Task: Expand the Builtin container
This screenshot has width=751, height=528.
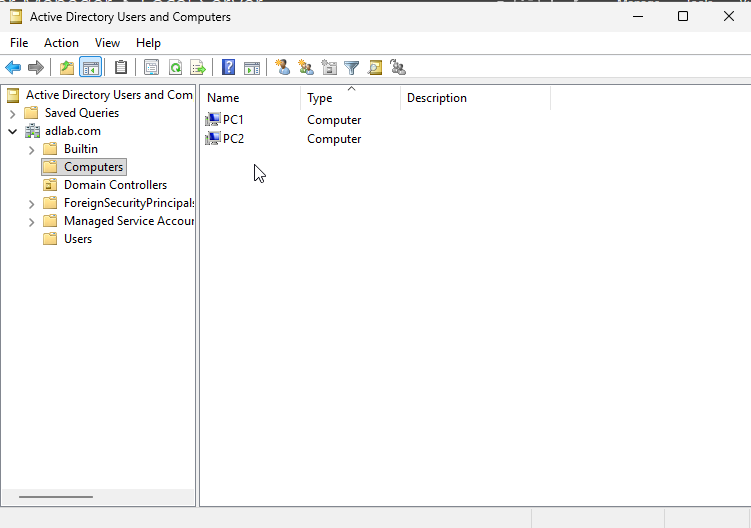Action: pos(32,150)
